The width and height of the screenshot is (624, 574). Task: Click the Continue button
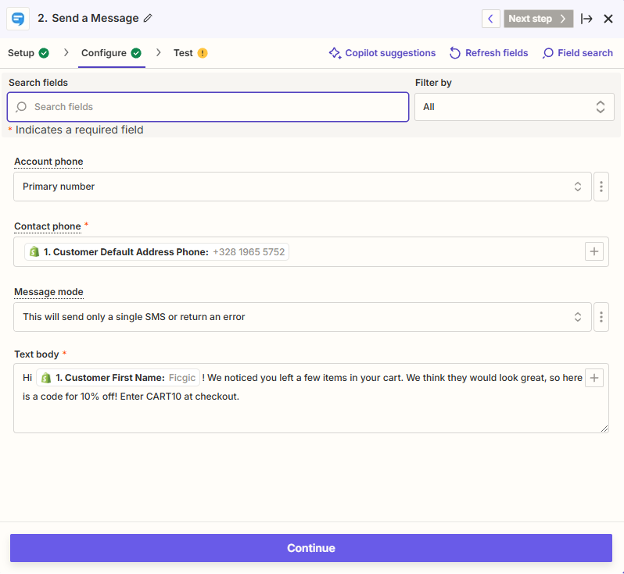pyautogui.click(x=311, y=548)
